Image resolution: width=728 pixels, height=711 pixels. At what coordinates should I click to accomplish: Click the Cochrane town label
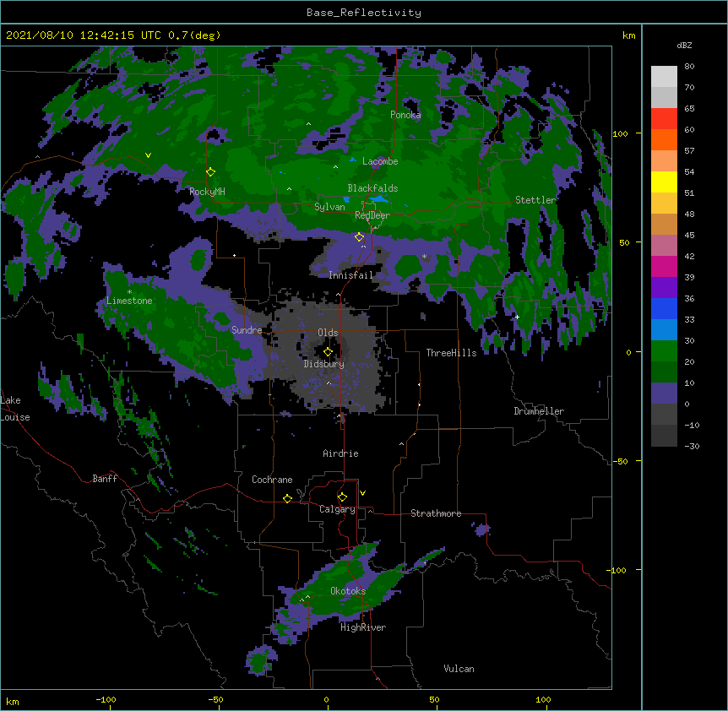[272, 480]
